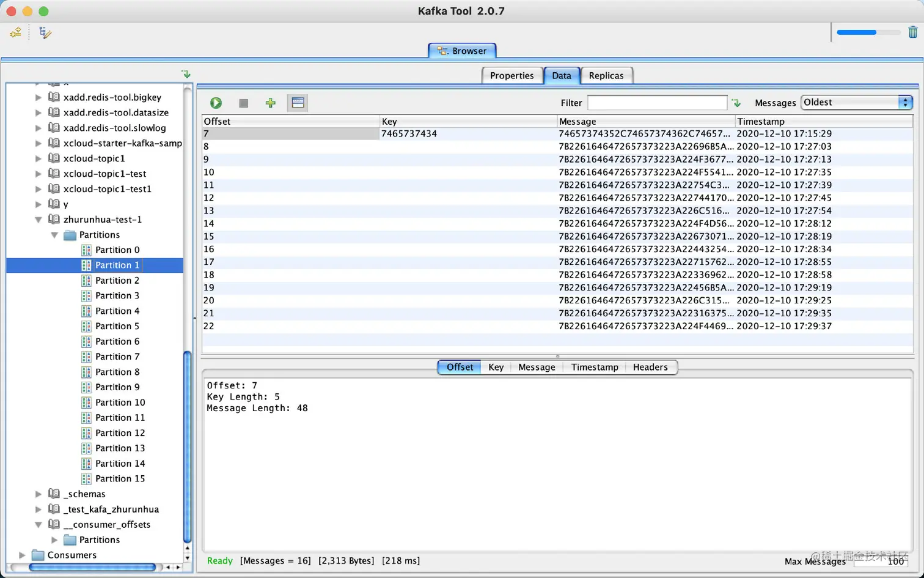Click the book icon of zhurunhua-test-1

(x=54, y=219)
